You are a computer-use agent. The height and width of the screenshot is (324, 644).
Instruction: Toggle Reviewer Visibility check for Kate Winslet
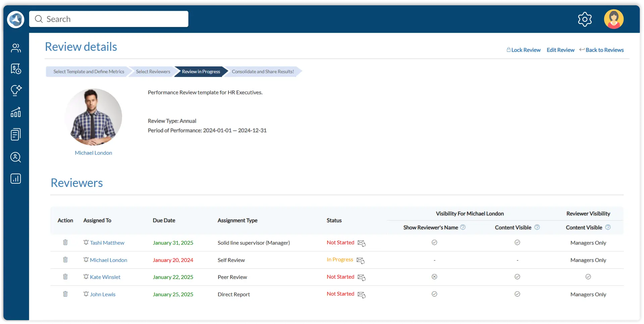[x=588, y=277]
